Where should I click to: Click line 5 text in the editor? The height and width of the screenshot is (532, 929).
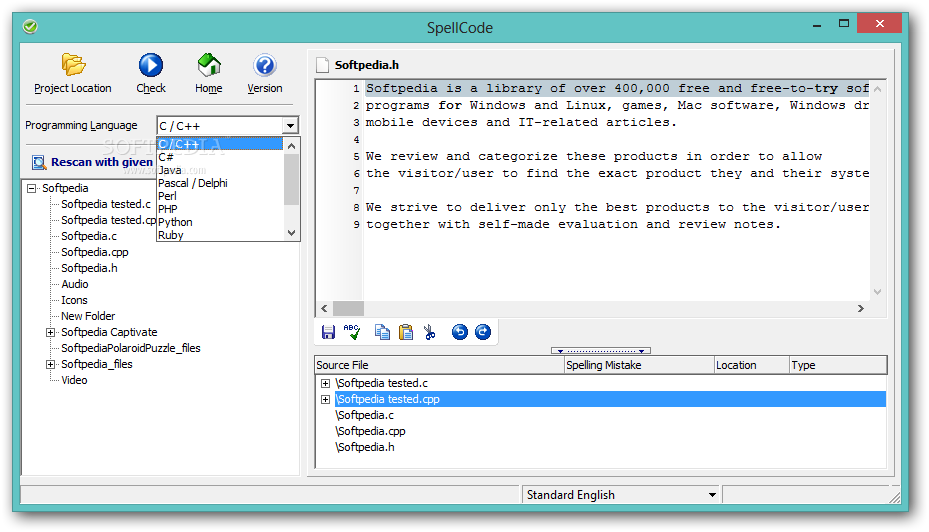[594, 156]
